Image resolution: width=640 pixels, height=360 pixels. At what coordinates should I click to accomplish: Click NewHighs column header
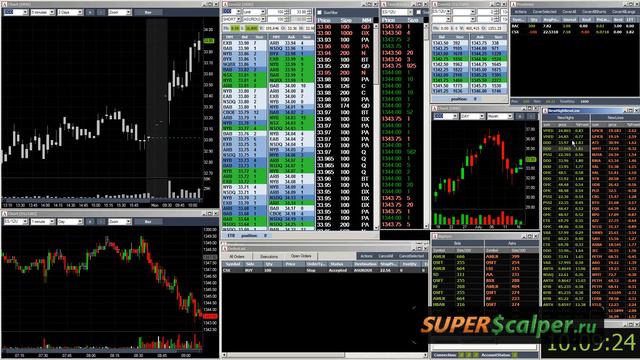[566, 118]
